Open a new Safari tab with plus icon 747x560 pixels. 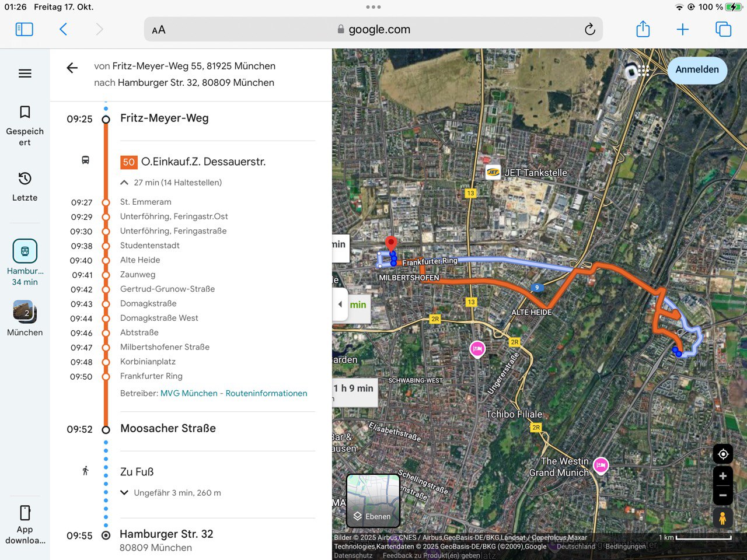[x=682, y=29]
